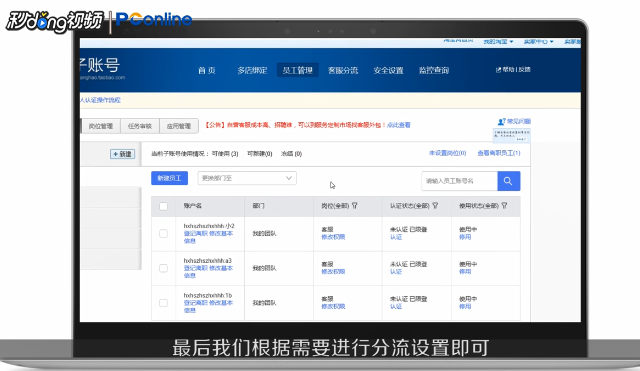
Task: Open 未设置岗位(0) link
Action: (447, 153)
